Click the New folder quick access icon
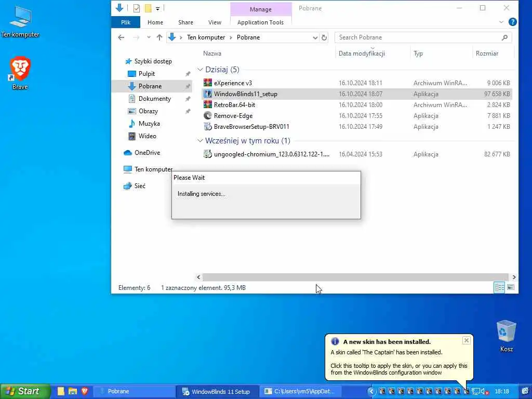Image resolution: width=532 pixels, height=399 pixels. tap(148, 8)
